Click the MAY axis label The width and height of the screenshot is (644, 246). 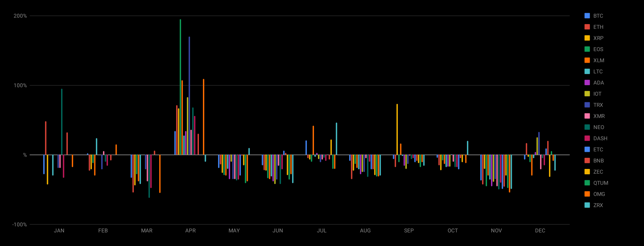(234, 231)
